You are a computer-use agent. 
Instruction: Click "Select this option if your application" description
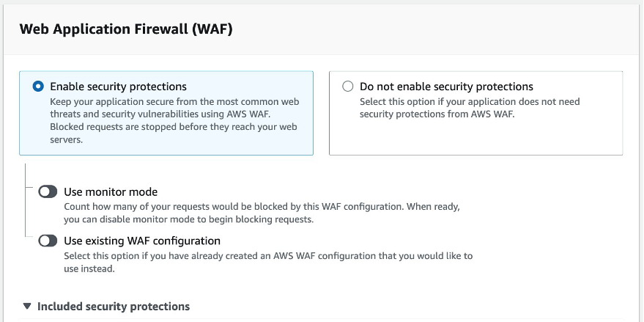point(469,101)
